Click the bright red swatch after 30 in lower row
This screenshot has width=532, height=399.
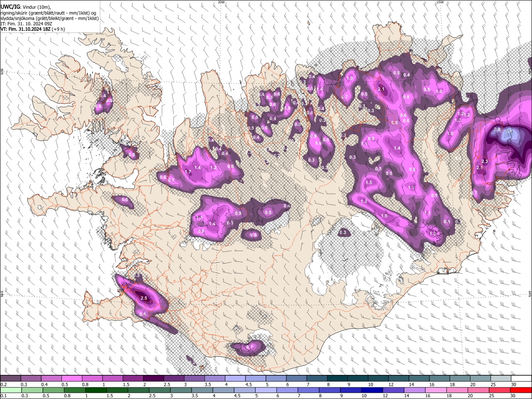point(521,390)
